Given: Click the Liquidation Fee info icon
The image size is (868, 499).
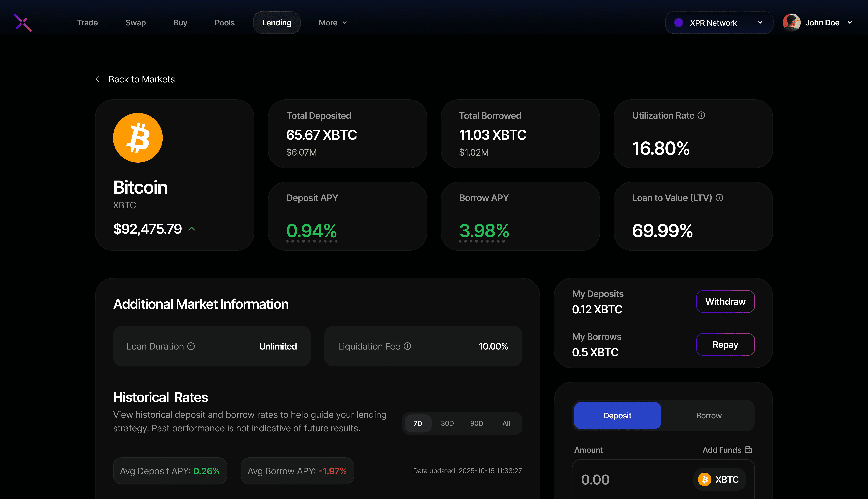Looking at the screenshot, I should [407, 346].
